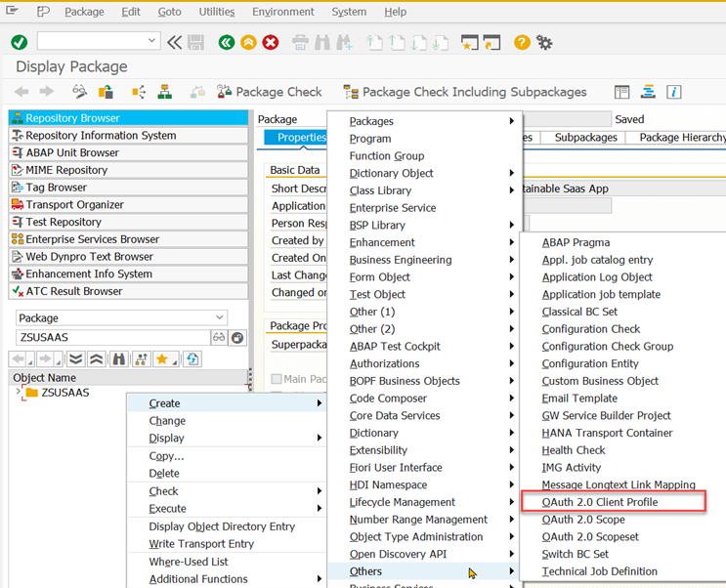Open the ABAP Unit Browser
The height and width of the screenshot is (588, 726).
(x=128, y=152)
